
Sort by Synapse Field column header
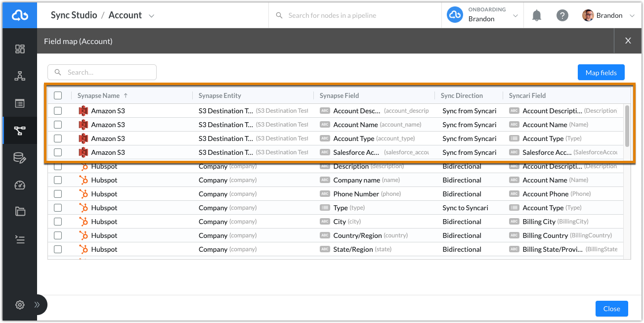pyautogui.click(x=339, y=95)
